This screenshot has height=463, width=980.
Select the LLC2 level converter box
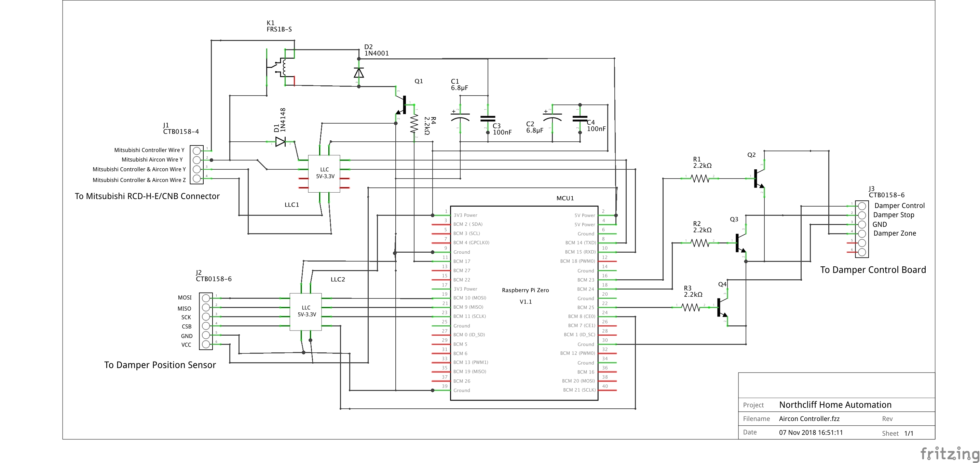tap(305, 312)
